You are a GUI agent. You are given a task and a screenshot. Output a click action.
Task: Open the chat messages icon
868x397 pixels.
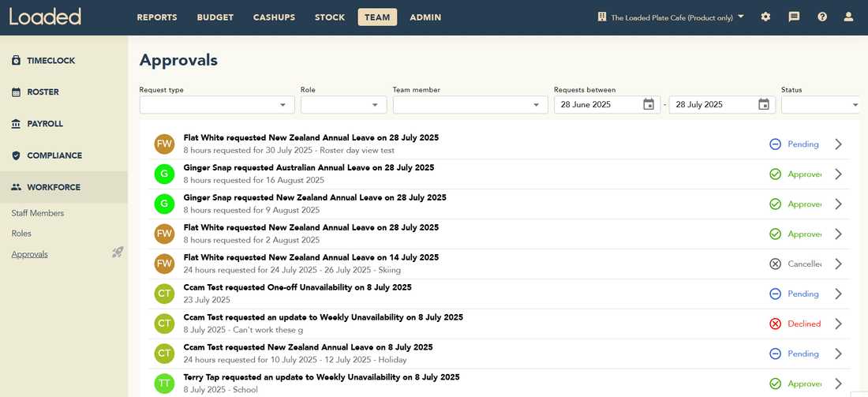pyautogui.click(x=794, y=17)
